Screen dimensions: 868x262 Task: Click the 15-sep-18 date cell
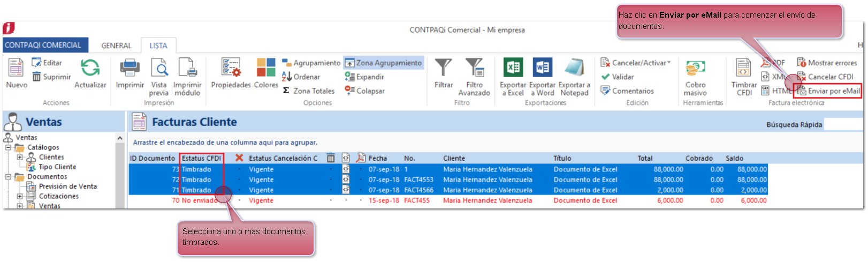tap(384, 200)
